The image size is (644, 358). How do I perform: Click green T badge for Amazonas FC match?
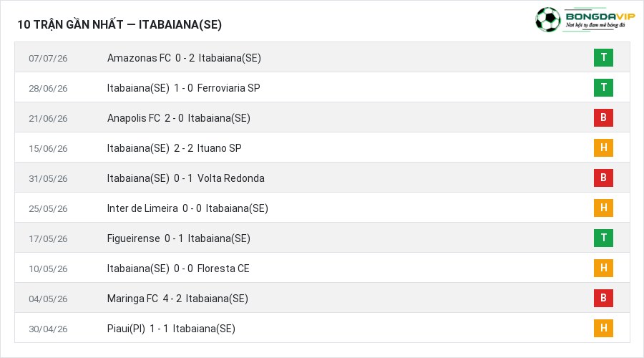[603, 57]
